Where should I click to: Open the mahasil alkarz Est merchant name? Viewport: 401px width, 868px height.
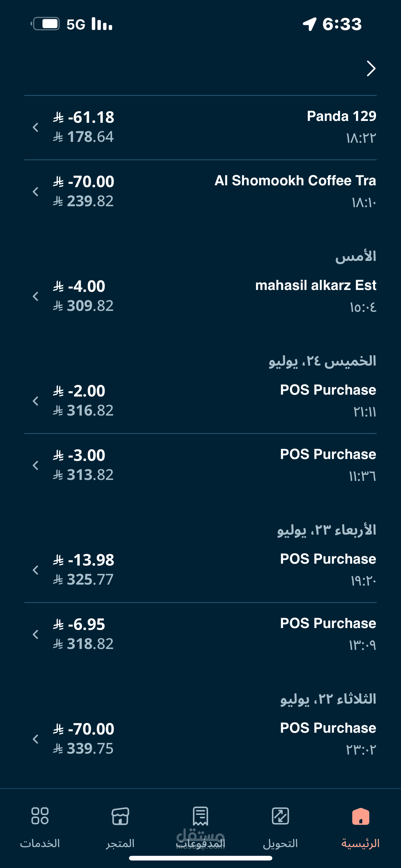[315, 285]
